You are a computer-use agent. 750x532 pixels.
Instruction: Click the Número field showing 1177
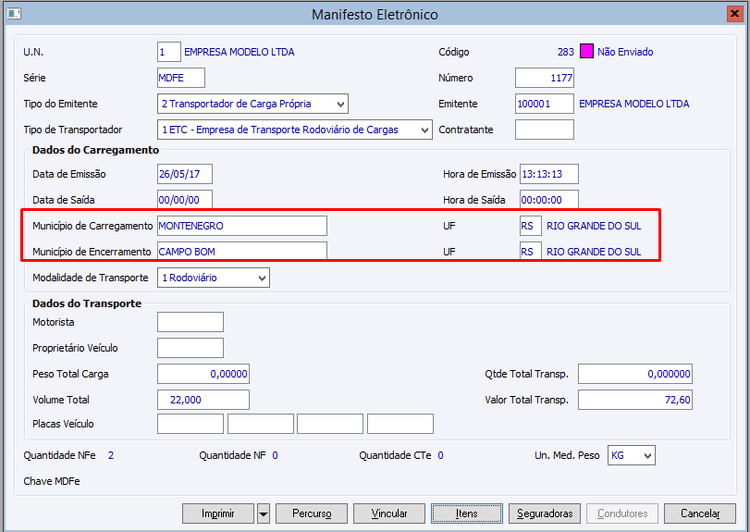click(544, 78)
